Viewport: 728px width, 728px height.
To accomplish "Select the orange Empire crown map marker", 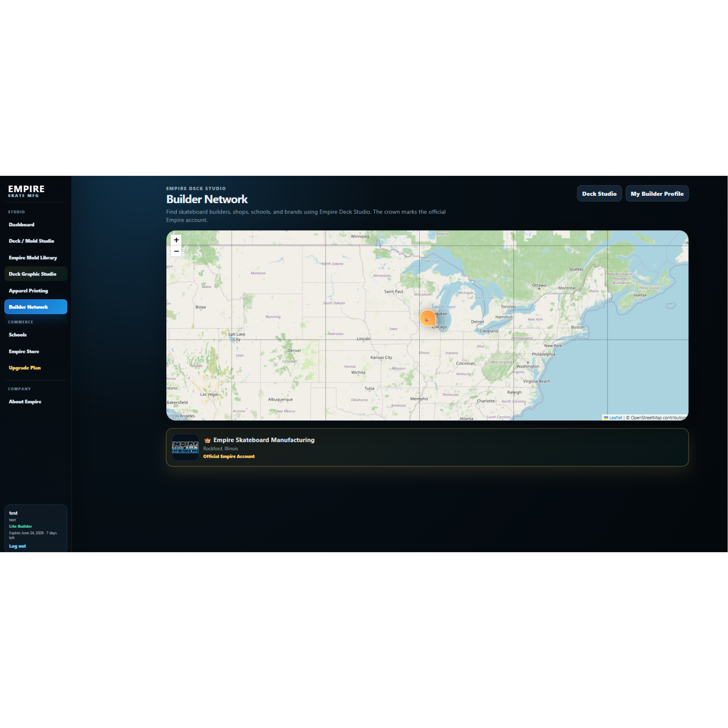I will pyautogui.click(x=428, y=318).
